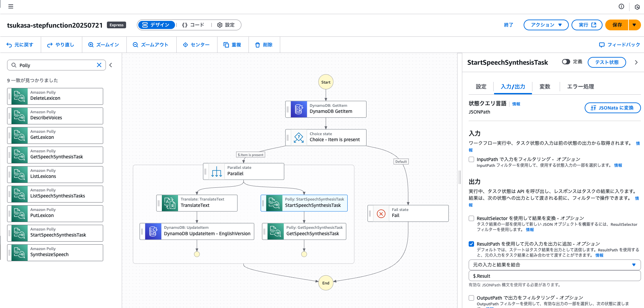Clear the Polly search with the X icon
Image resolution: width=644 pixels, height=308 pixels.
[99, 65]
